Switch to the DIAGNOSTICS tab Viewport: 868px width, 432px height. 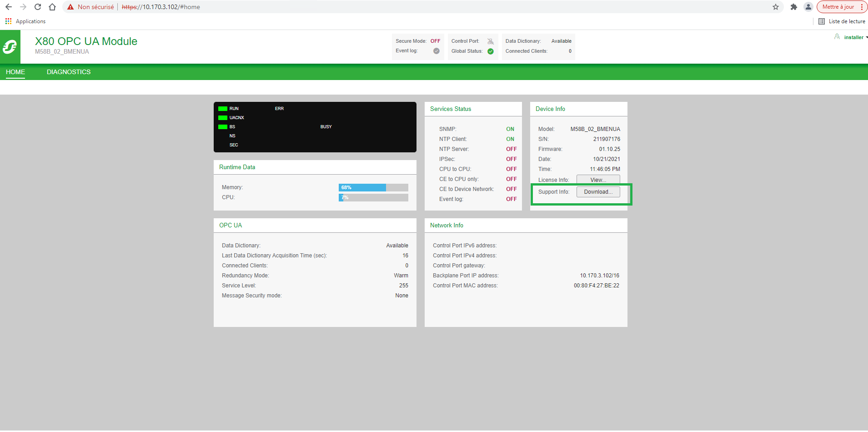[x=69, y=72]
